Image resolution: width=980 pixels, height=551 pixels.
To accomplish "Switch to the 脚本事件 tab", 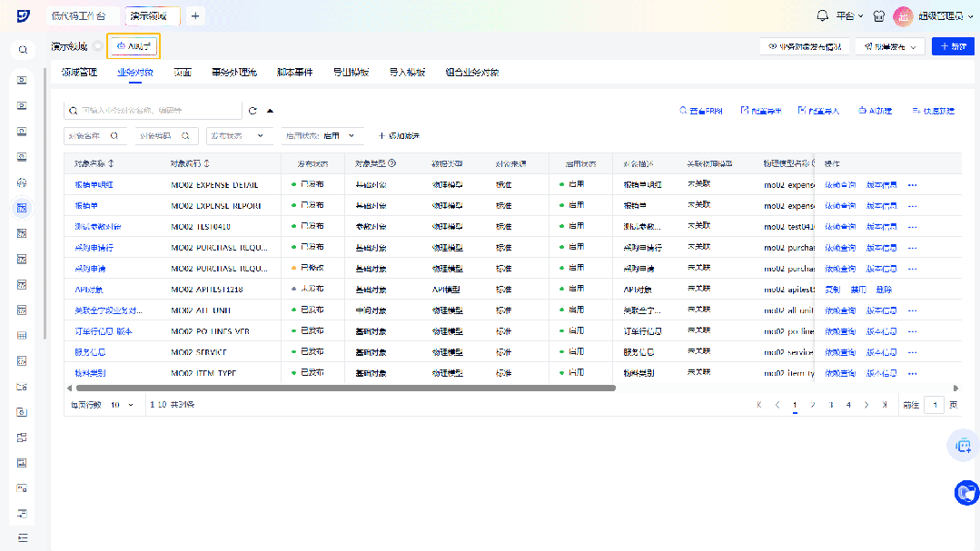I will (x=294, y=72).
